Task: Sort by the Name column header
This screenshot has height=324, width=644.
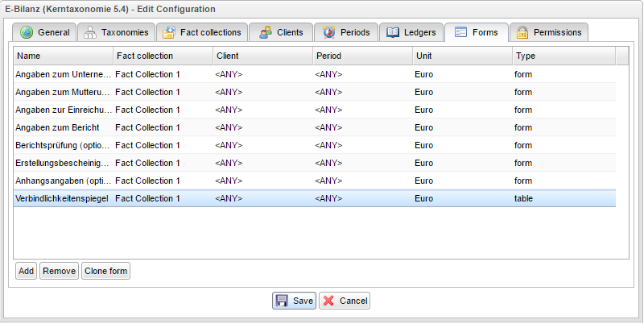Action: 64,56
